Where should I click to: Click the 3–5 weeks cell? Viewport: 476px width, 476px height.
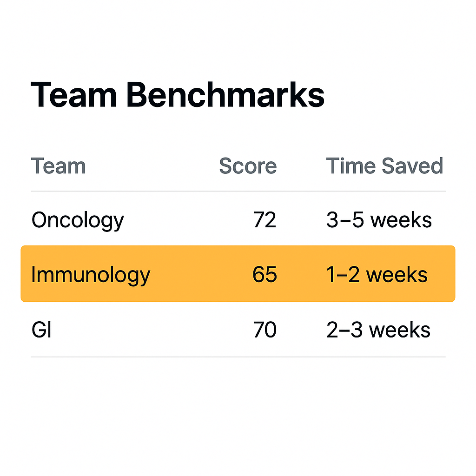pos(379,220)
